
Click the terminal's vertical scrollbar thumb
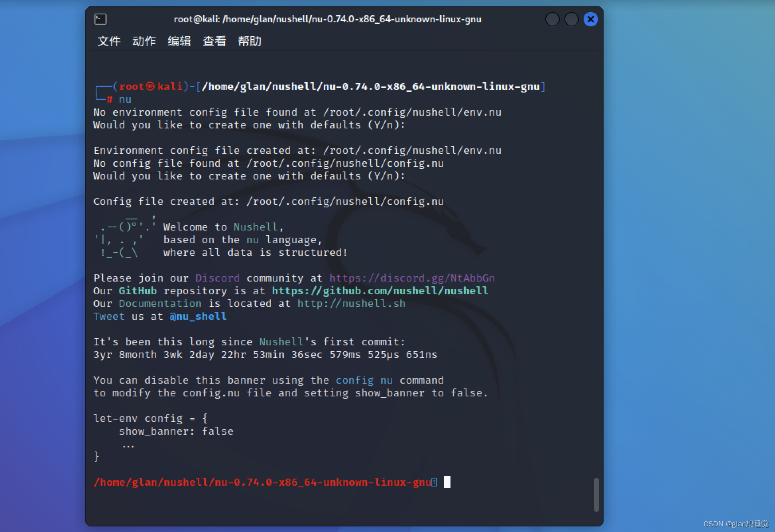click(596, 495)
